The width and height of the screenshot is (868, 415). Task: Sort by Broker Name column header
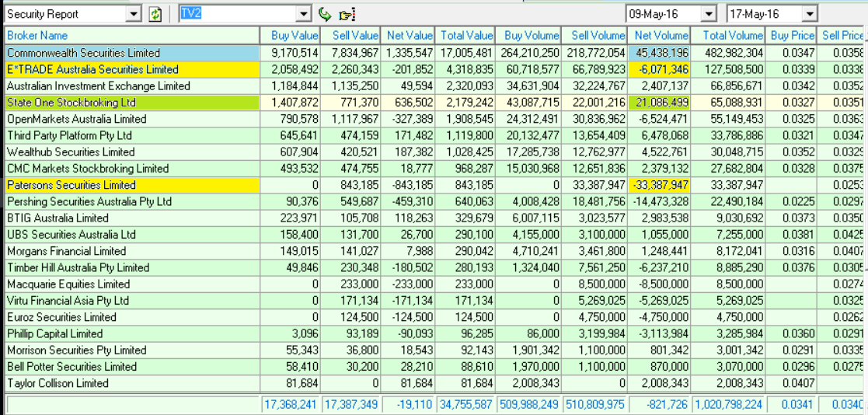[x=132, y=36]
